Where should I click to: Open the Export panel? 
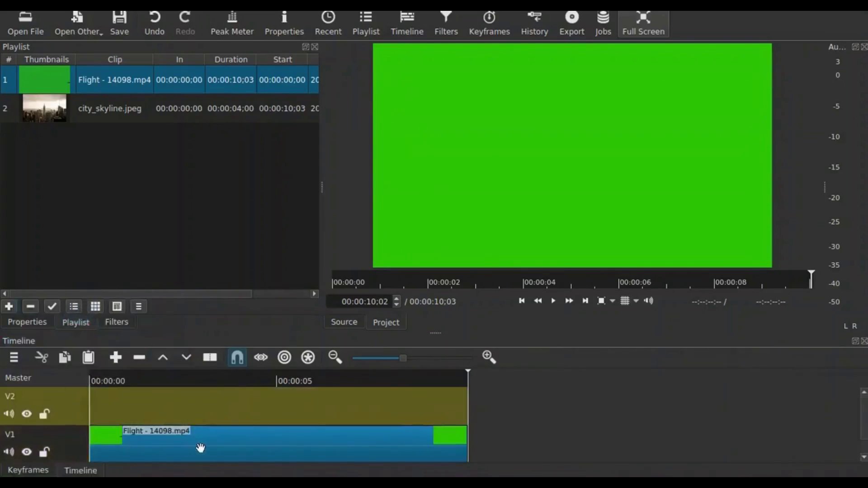point(572,23)
